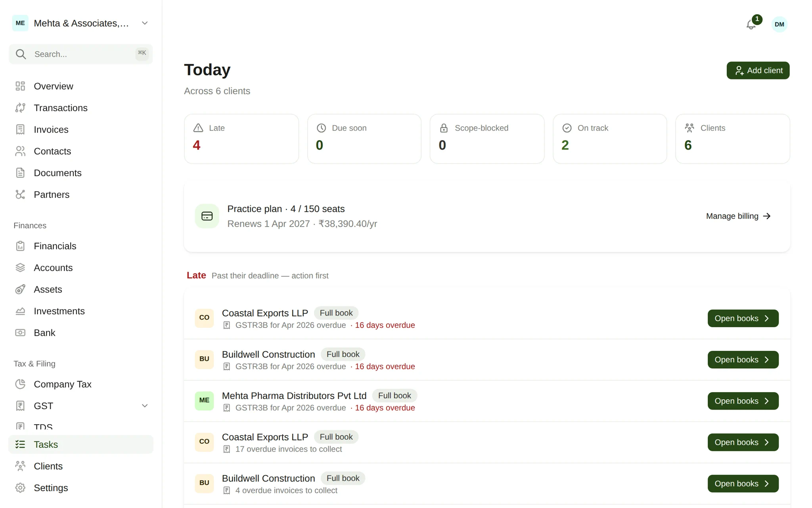This screenshot has width=812, height=508.
Task: Open books for Buildwell 4 overdue invoices
Action: click(x=743, y=483)
